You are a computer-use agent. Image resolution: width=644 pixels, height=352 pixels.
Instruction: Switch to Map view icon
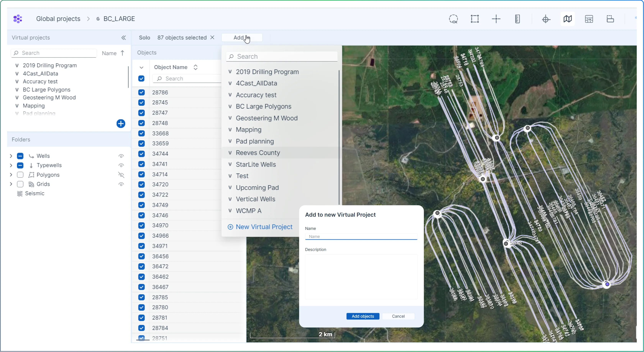point(568,19)
